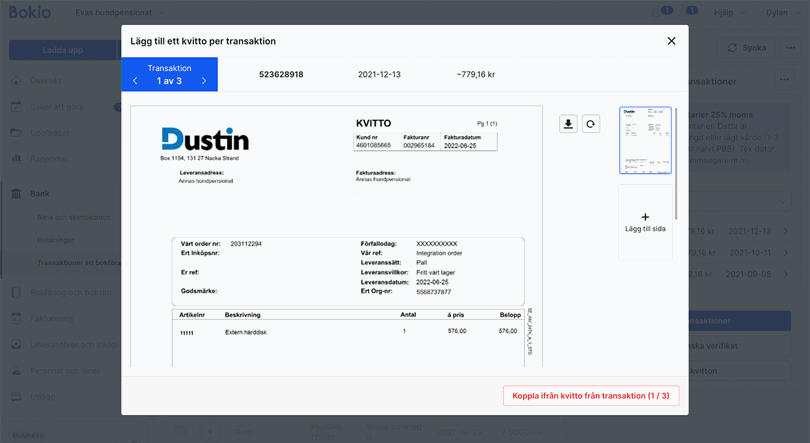The height and width of the screenshot is (443, 810).
Task: Download the receipt with the download icon
Action: point(568,124)
